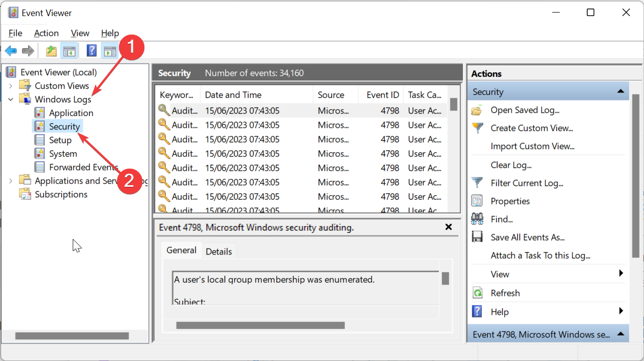Click the console tree horizontal scrollbar
644x361 pixels.
[72, 336]
